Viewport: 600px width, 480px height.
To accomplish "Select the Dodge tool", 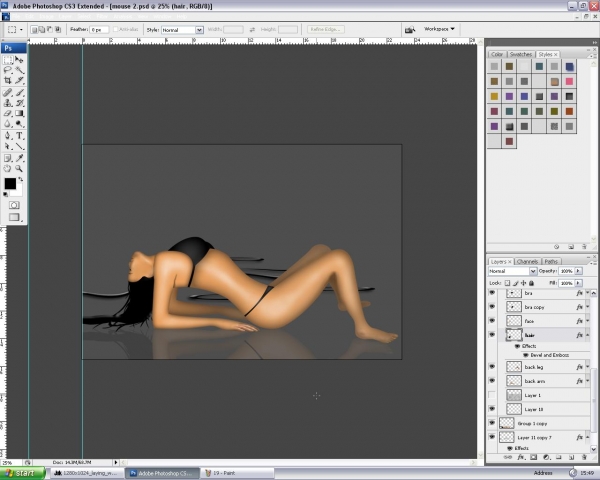I will pos(19,124).
